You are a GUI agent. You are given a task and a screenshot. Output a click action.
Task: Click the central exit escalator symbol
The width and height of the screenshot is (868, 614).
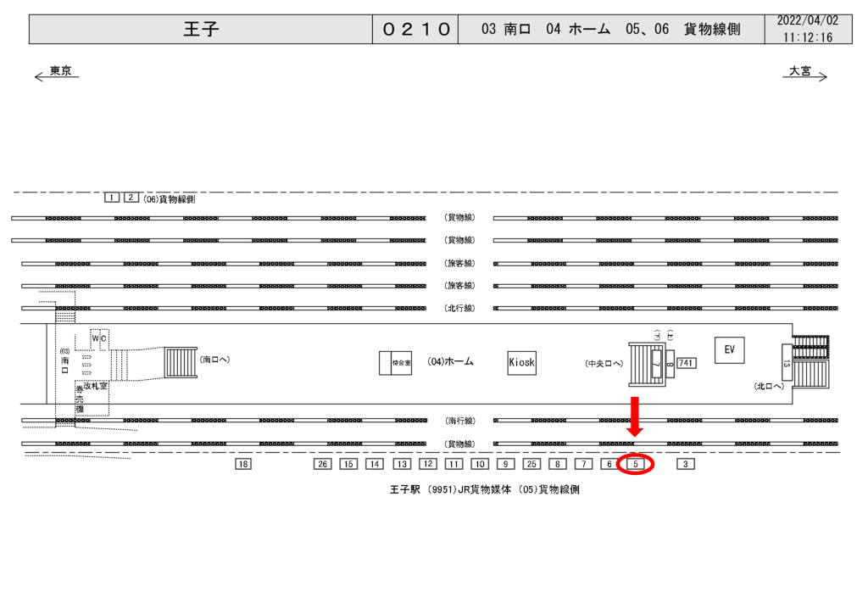(644, 363)
